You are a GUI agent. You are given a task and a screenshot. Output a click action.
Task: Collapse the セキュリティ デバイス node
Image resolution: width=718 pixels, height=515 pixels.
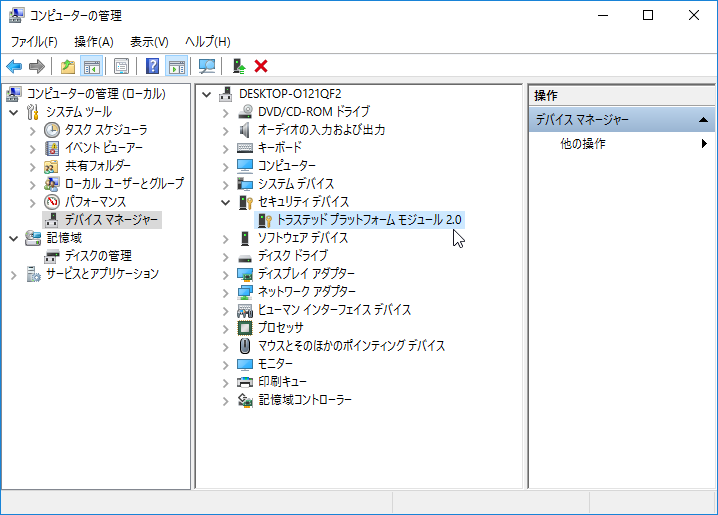tap(225, 202)
